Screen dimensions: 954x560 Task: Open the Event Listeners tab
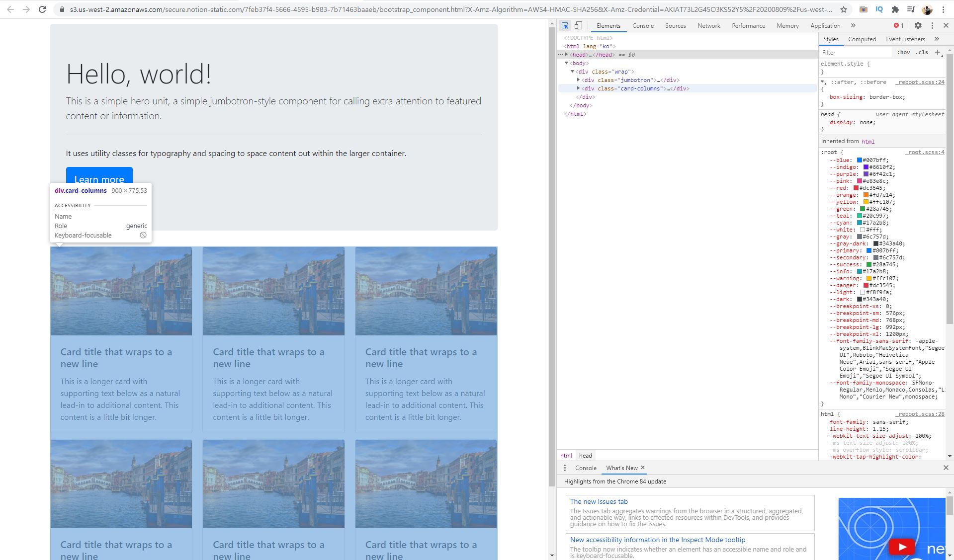(905, 39)
